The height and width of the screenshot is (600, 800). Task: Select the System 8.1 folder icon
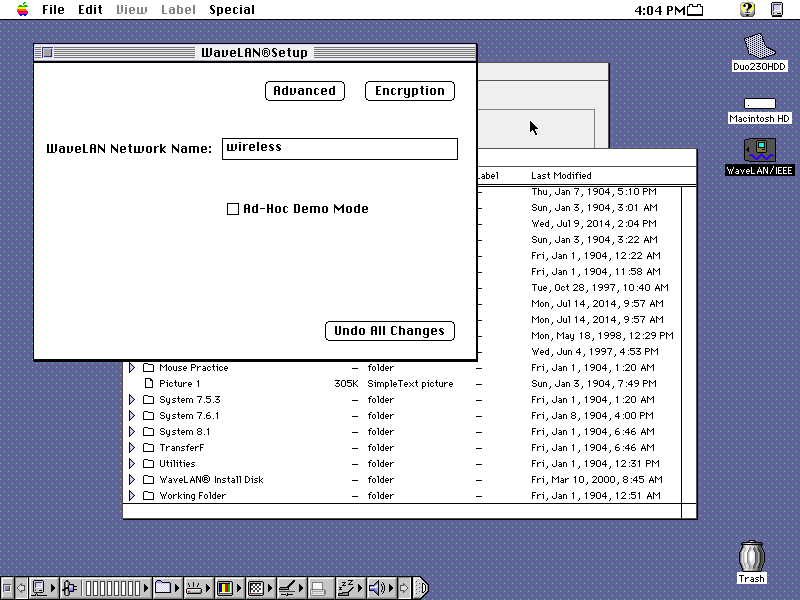148,432
